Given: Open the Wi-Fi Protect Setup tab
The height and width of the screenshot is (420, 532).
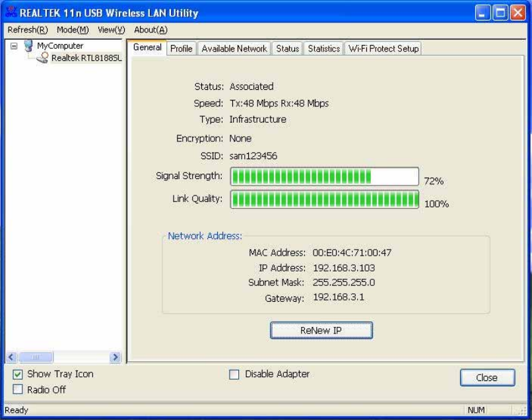Looking at the screenshot, I should coord(383,49).
